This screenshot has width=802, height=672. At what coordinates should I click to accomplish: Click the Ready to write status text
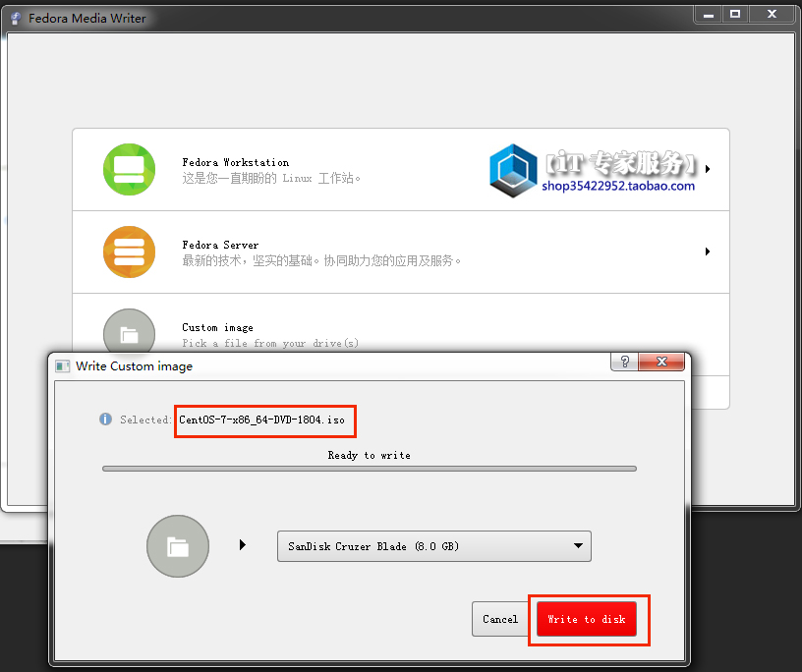tap(370, 455)
